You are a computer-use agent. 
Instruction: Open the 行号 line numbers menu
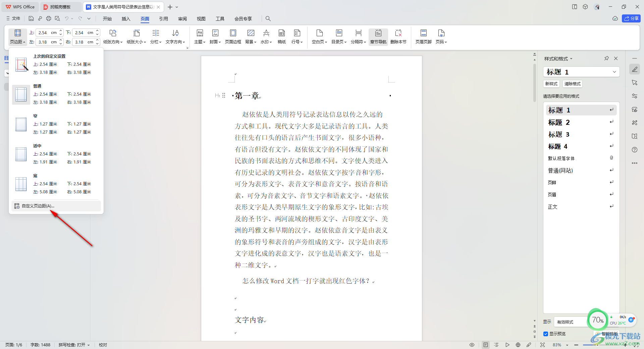(297, 37)
